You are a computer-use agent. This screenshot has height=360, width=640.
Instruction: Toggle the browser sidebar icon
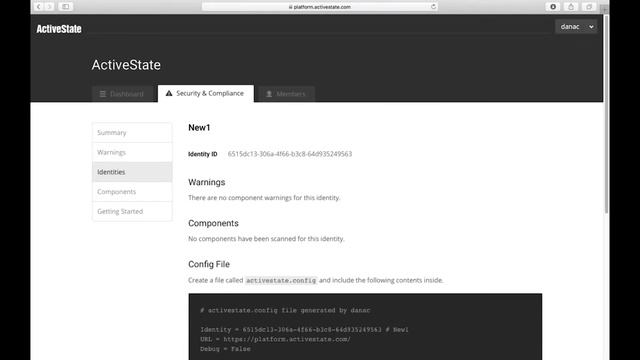[65, 7]
